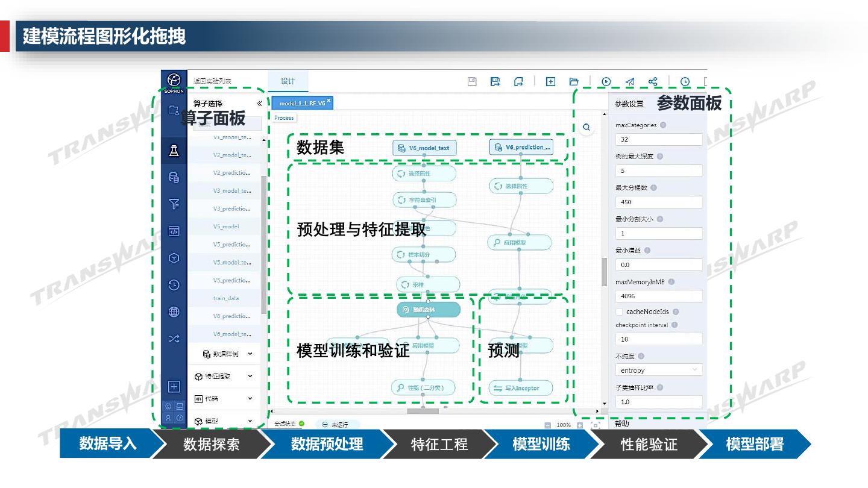
Task: Click the Process breadcrumb button
Action: (284, 118)
